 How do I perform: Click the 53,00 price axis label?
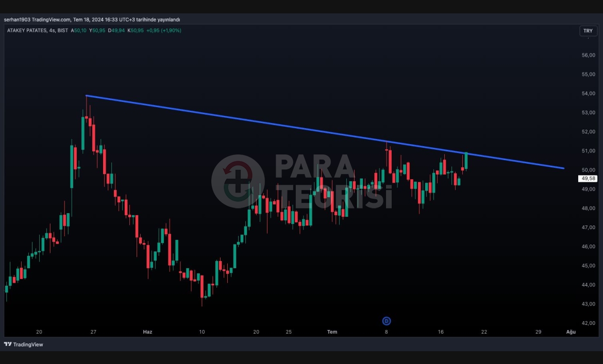[589, 113]
